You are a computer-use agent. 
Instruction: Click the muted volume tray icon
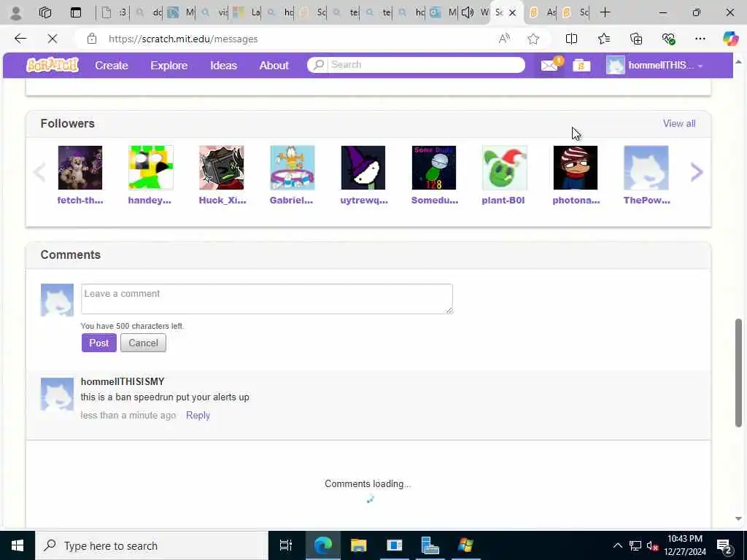[x=652, y=545]
